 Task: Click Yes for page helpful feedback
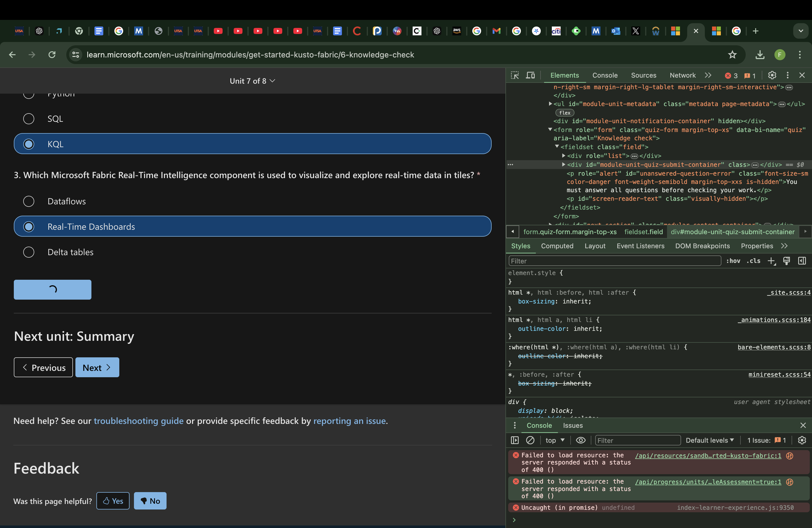coord(113,501)
